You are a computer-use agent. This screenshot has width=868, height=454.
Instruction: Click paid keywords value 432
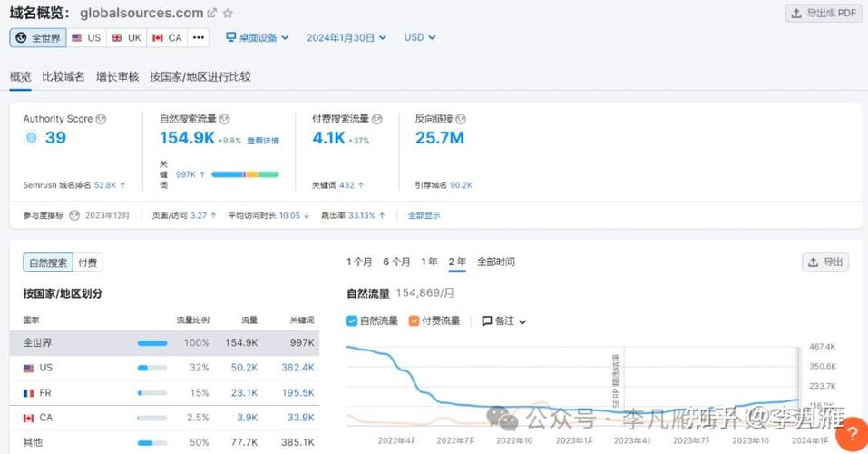(346, 185)
